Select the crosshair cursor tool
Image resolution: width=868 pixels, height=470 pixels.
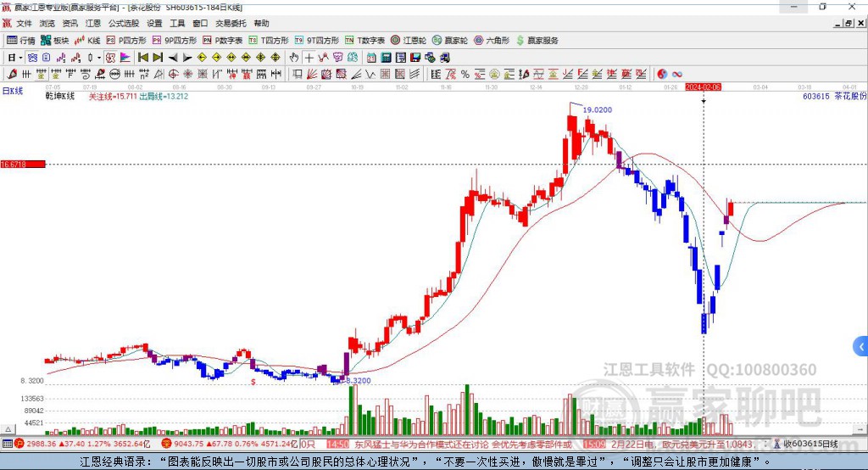[309, 58]
